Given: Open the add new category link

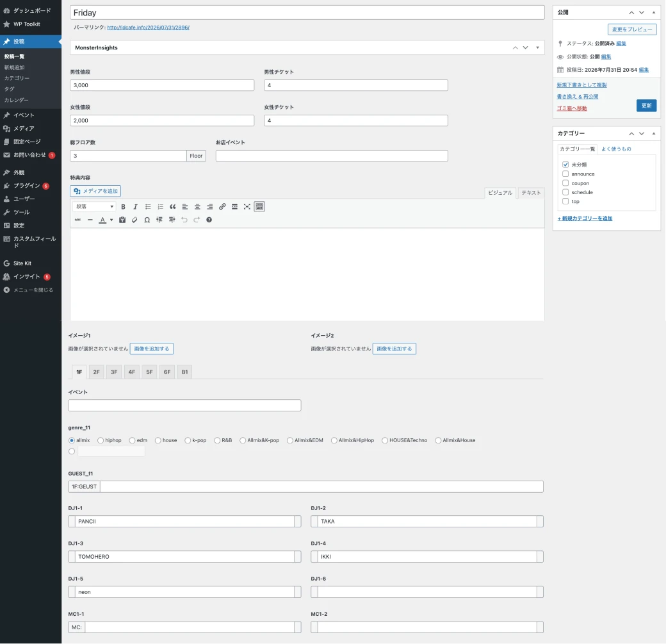Looking at the screenshot, I should [585, 219].
